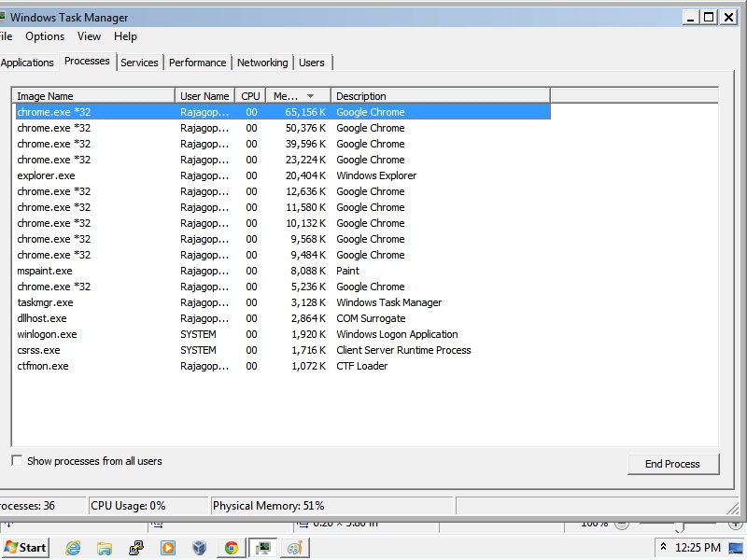
Task: Switch to the Services tab
Action: (x=139, y=63)
